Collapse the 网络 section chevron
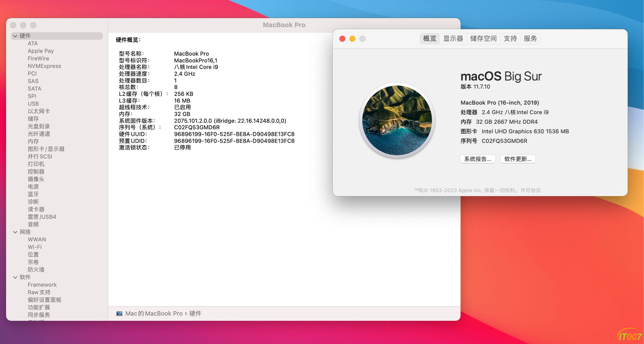The width and height of the screenshot is (644, 344). tap(15, 232)
